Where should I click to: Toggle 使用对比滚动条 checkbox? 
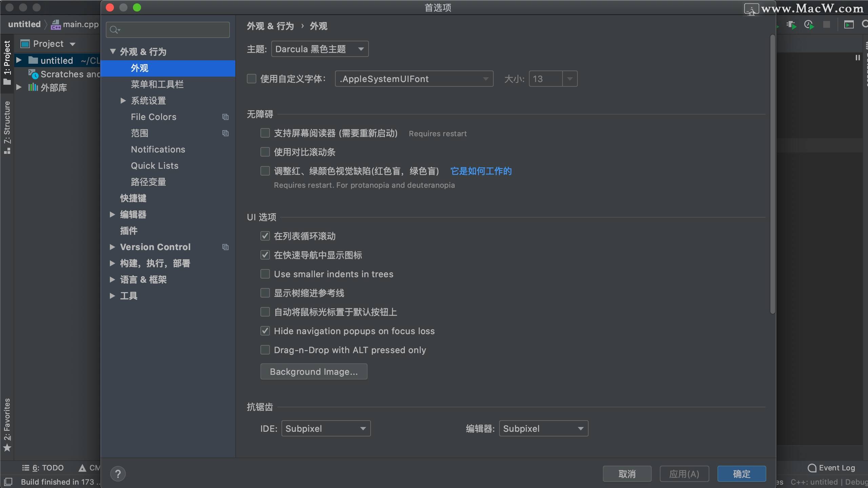point(265,152)
